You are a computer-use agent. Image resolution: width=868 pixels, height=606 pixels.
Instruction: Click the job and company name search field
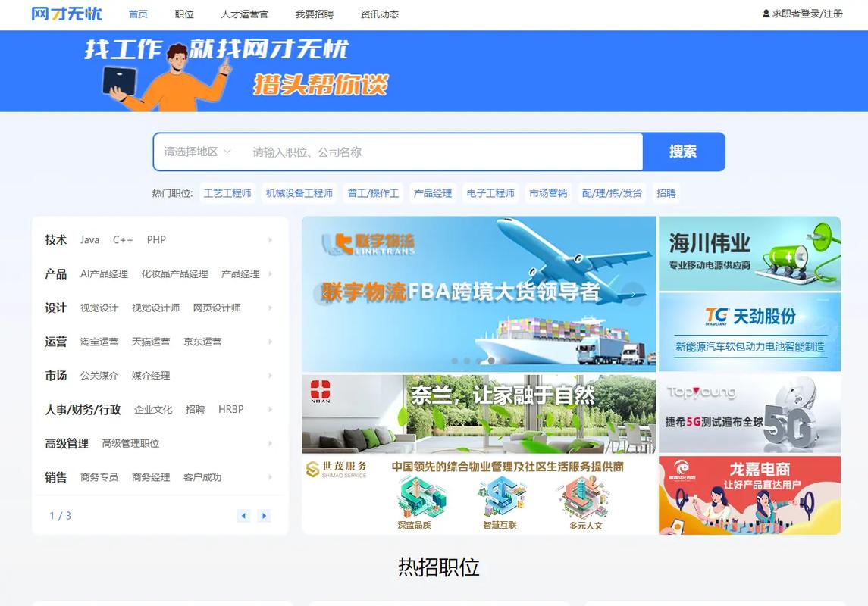(443, 152)
